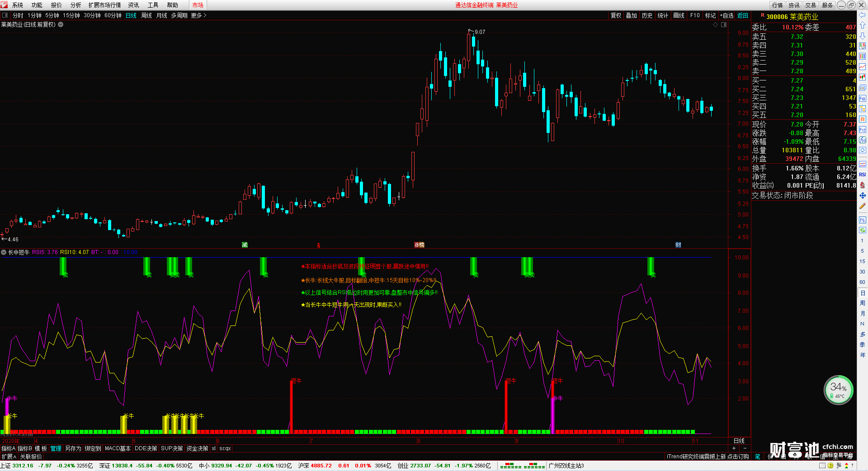Viewport: 868px width, 471px height.
Task: Click the diamond icon atop the price chart
Action: (x=715, y=25)
